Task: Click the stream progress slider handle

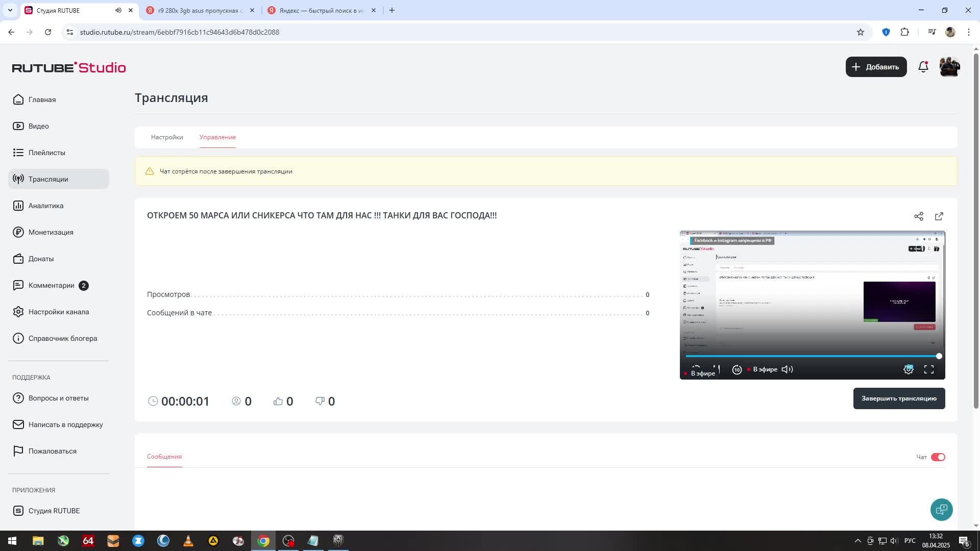Action: coord(939,356)
